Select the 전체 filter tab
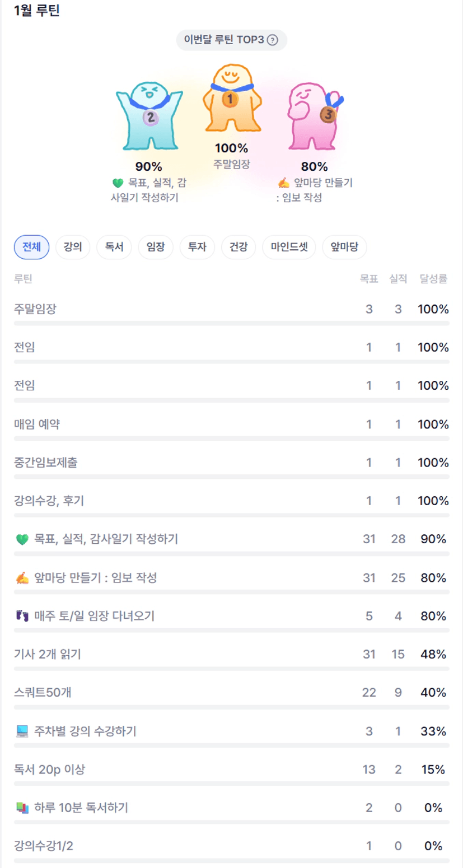 coord(31,247)
